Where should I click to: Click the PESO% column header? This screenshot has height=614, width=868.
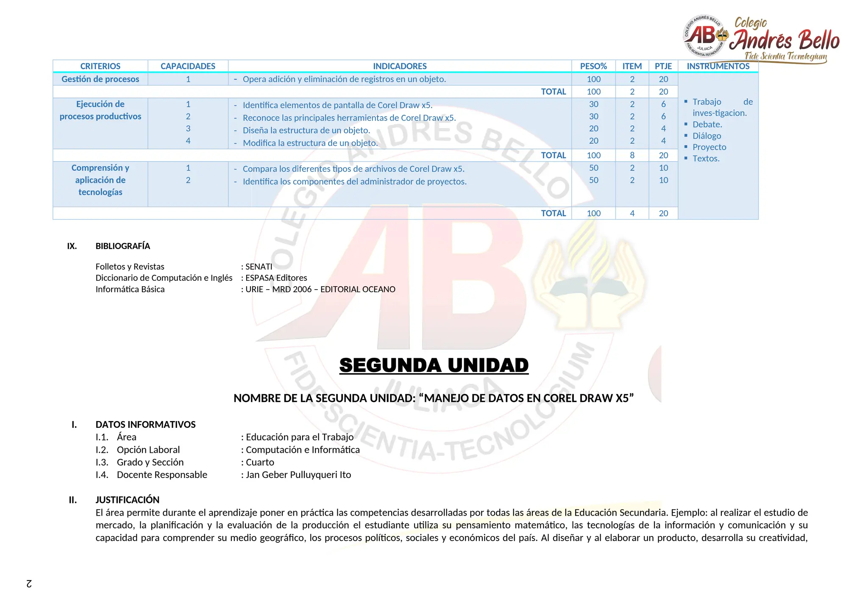point(593,66)
